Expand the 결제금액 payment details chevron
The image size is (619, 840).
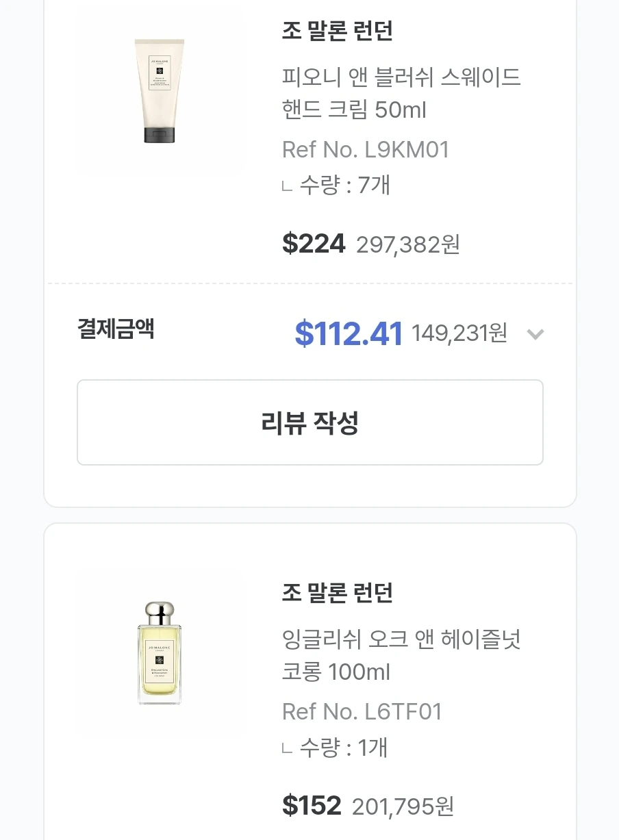[535, 334]
